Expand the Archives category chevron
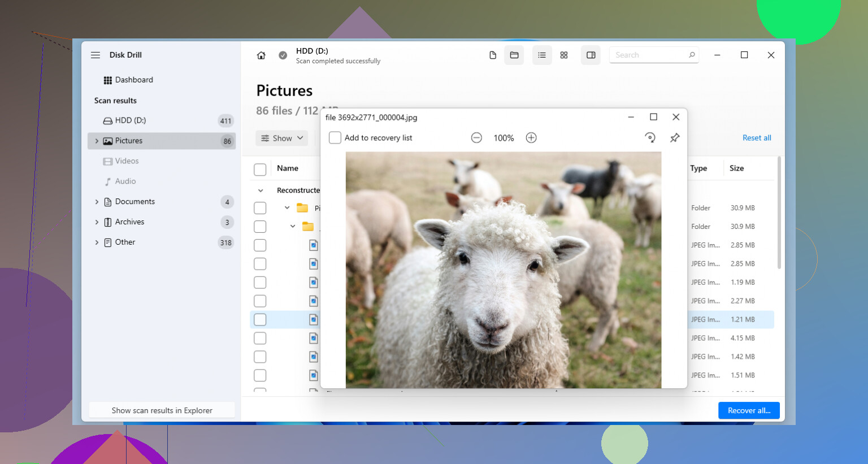Viewport: 868px width, 464px height. pyautogui.click(x=97, y=222)
